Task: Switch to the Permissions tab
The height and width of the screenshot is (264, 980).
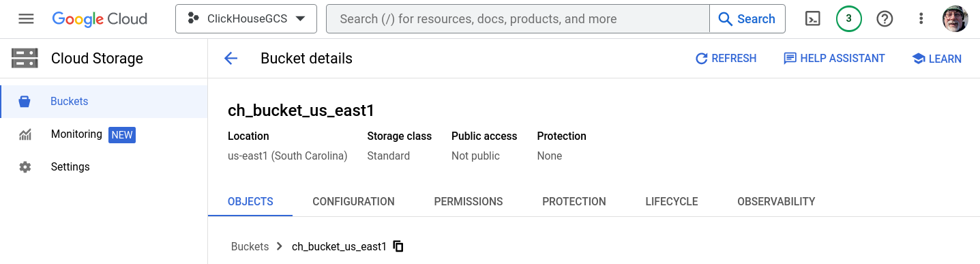Action: point(469,202)
